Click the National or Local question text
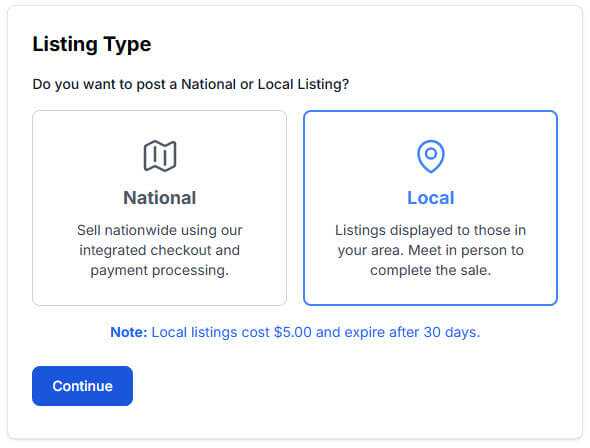 [x=191, y=84]
